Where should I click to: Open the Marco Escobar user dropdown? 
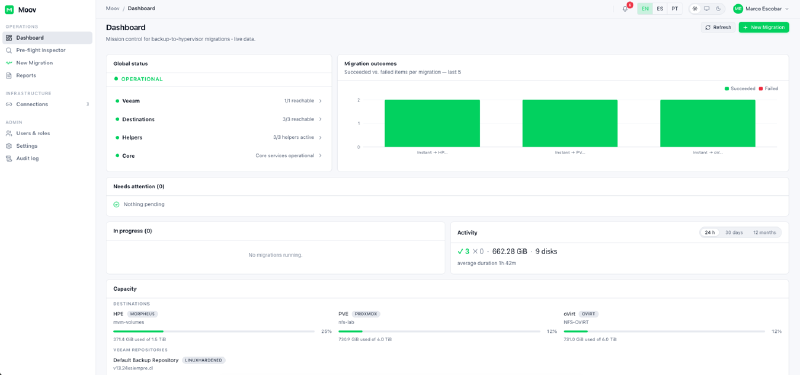click(761, 9)
